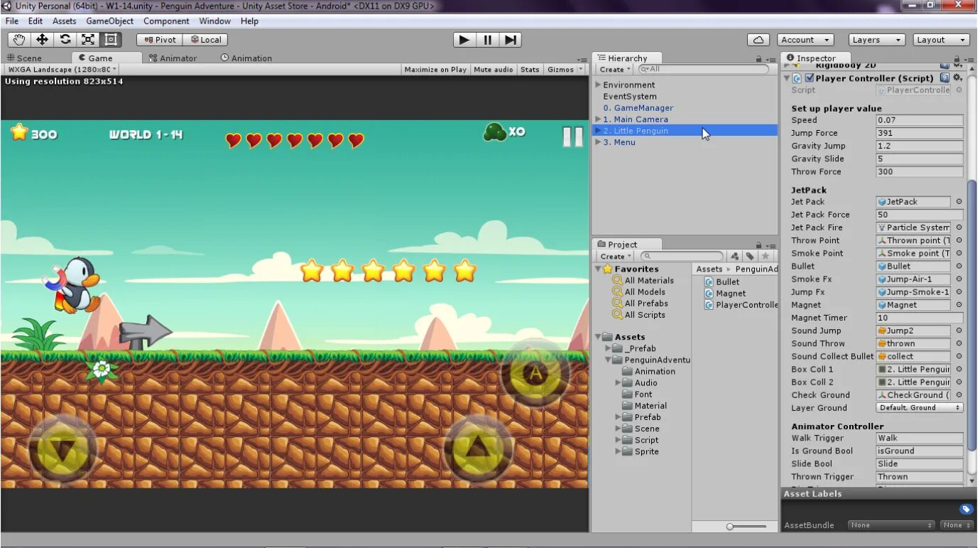Click the Search by Label icon in Project

tap(750, 257)
